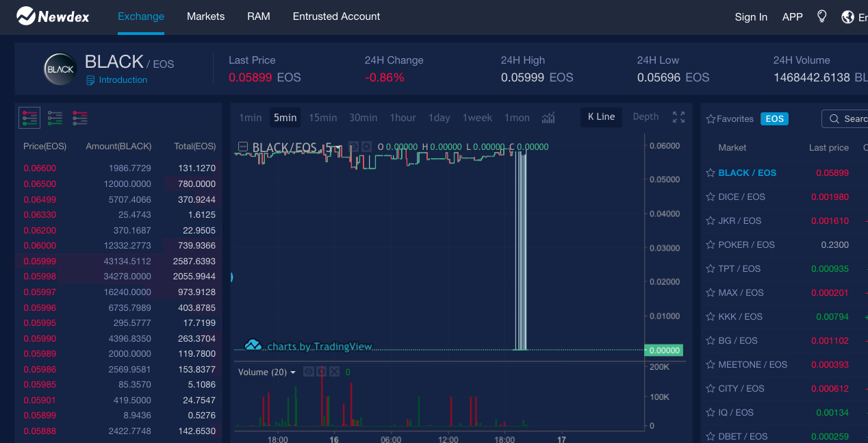Open settings gear of BLACK/EOS series
868x443 pixels.
[x=366, y=147]
